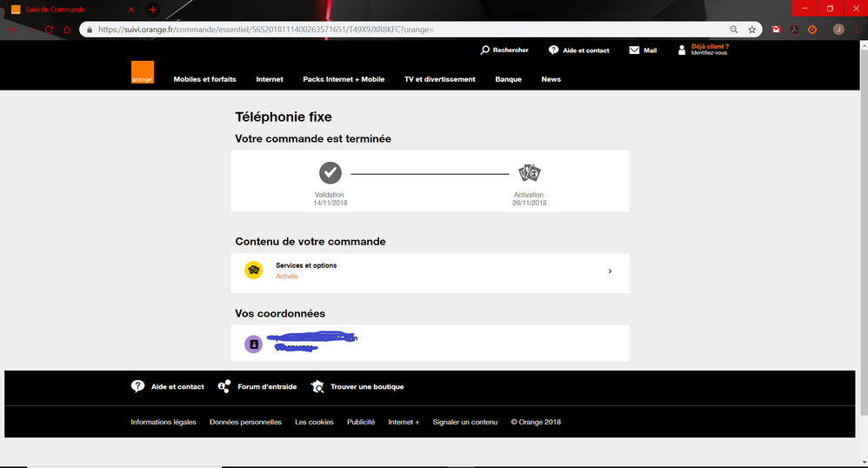Click the page vertical scrollbar
This screenshot has height=468, width=868.
point(865,232)
